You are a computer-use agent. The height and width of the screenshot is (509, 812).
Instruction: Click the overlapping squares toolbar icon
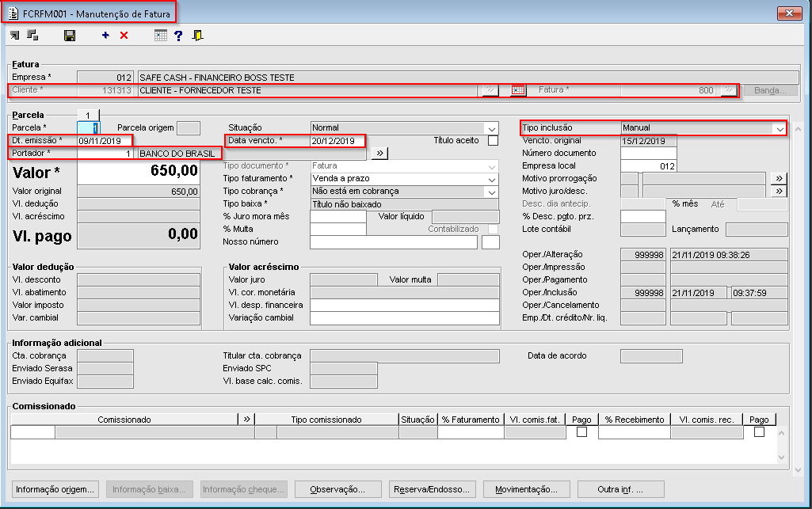32,35
